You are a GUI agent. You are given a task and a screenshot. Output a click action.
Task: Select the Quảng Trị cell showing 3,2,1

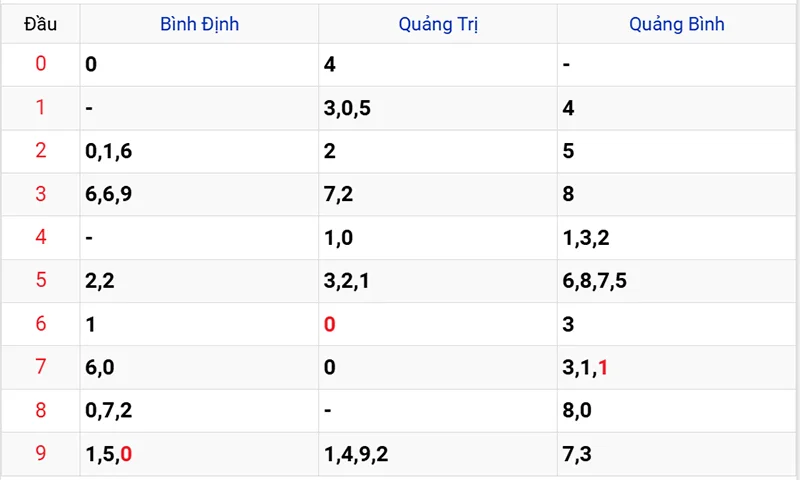click(347, 280)
